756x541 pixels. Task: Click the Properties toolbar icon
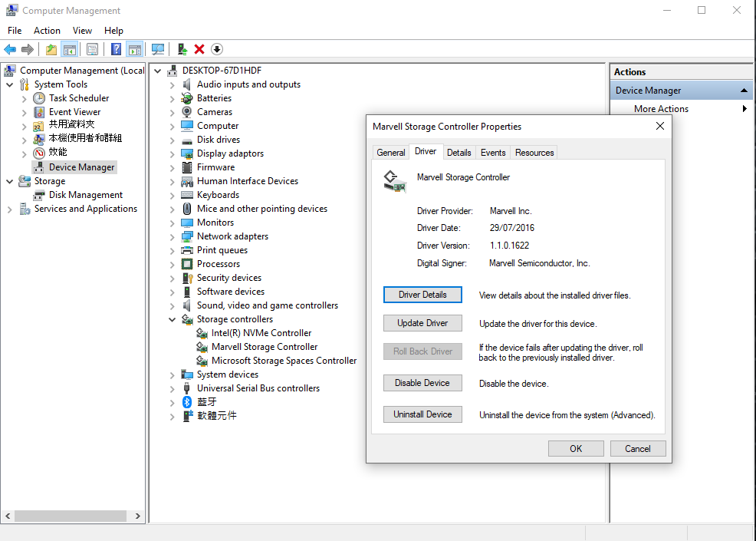[92, 49]
